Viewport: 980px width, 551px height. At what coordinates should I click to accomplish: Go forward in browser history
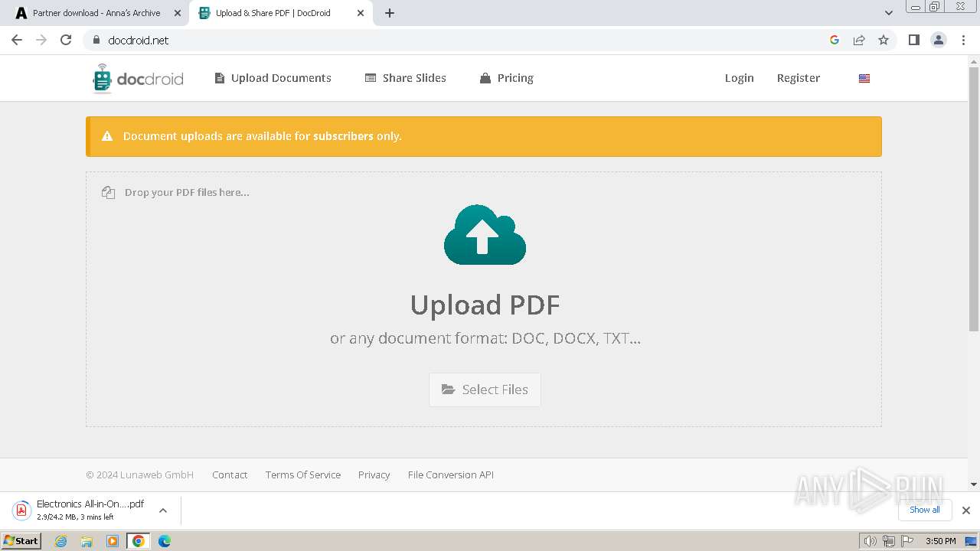coord(41,40)
